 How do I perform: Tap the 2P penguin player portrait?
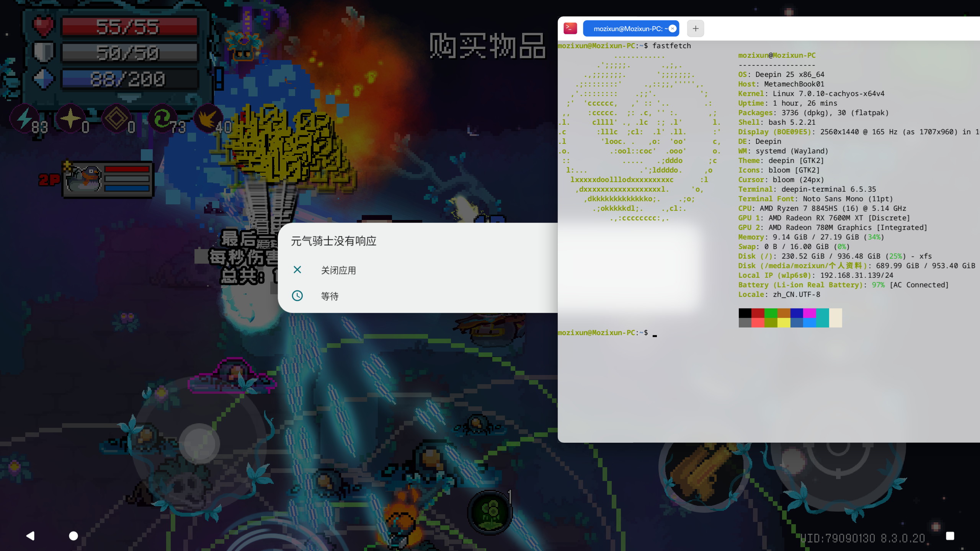pos(83,178)
